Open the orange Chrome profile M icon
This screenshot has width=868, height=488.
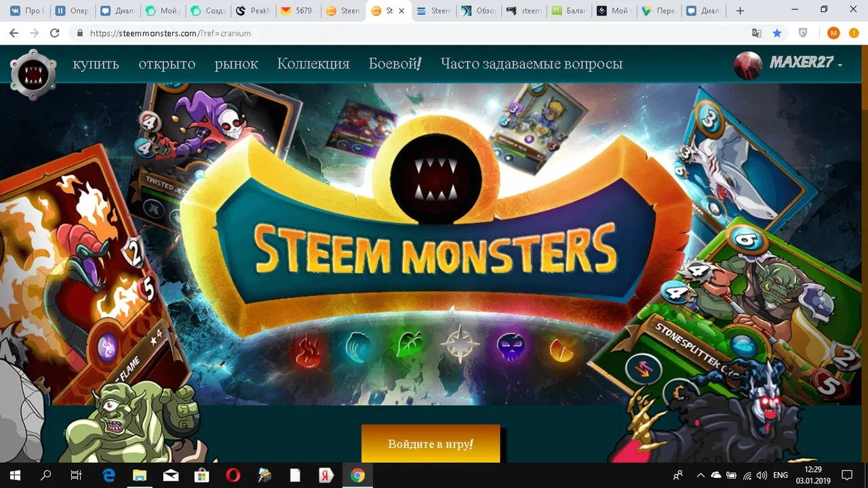pyautogui.click(x=833, y=33)
